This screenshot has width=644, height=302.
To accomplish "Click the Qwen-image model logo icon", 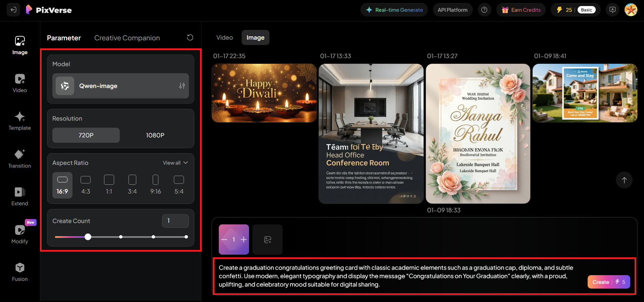I will pos(65,86).
